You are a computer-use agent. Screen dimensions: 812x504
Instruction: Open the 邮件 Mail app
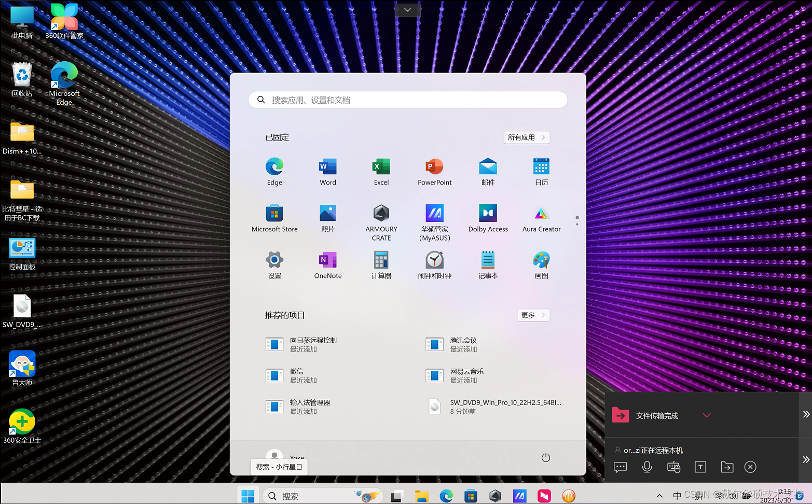[x=488, y=172]
